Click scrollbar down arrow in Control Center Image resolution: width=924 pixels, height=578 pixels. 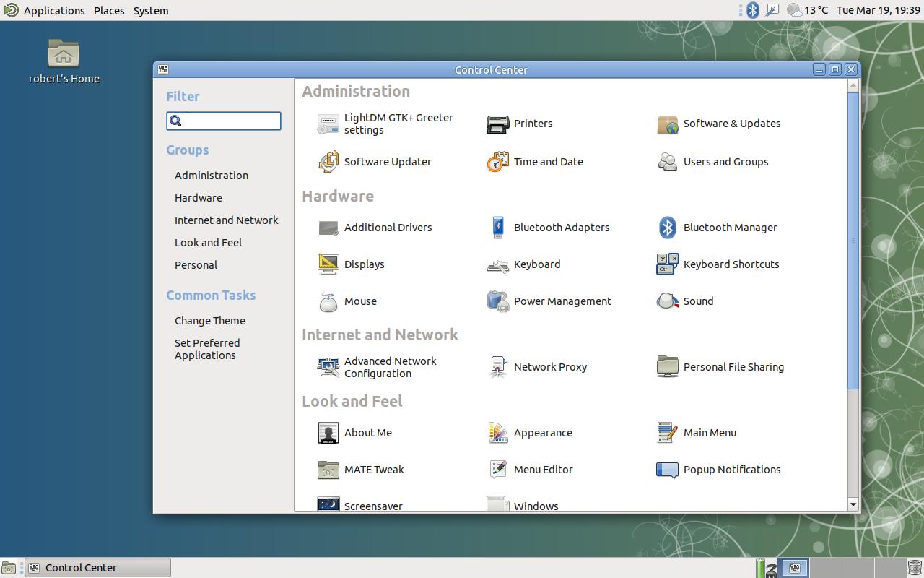(853, 504)
